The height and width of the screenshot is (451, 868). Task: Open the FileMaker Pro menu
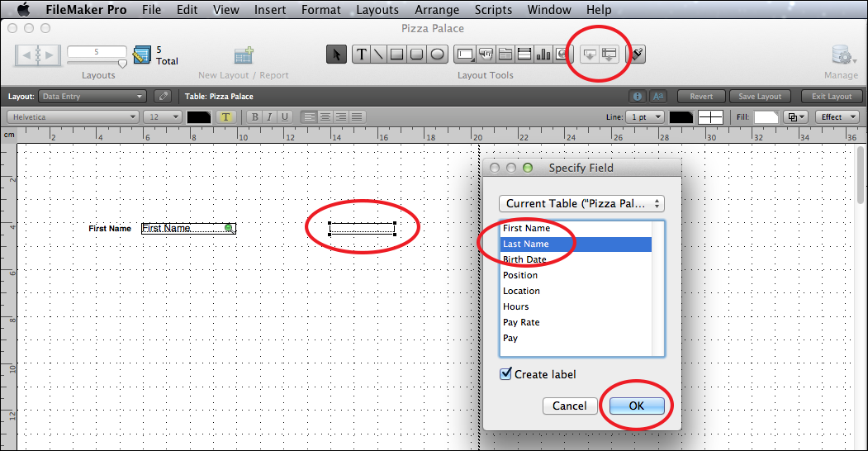pos(87,9)
